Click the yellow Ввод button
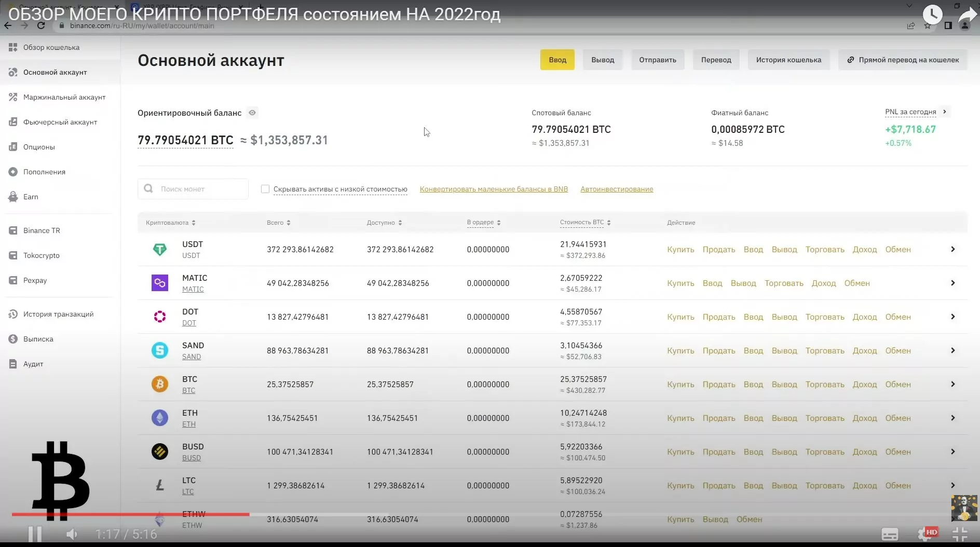Screen dimensions: 980x547 tap(557, 60)
